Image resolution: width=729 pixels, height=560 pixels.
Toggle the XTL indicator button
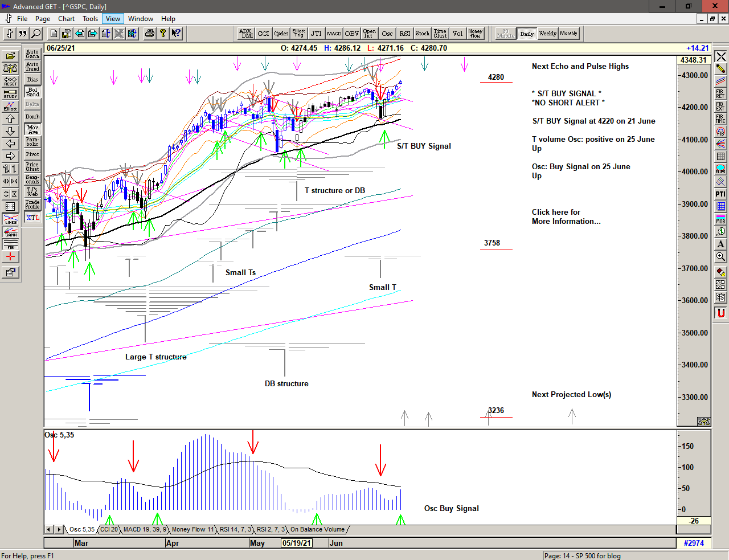32,218
